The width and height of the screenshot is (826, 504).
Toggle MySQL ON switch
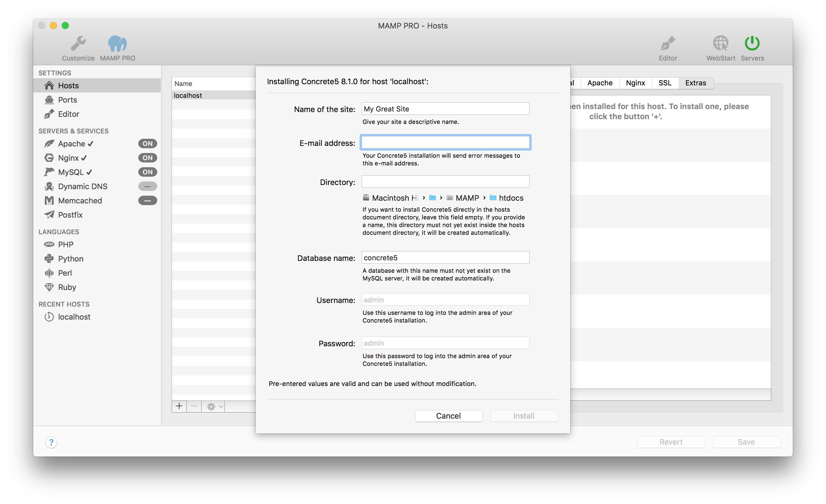pos(148,172)
